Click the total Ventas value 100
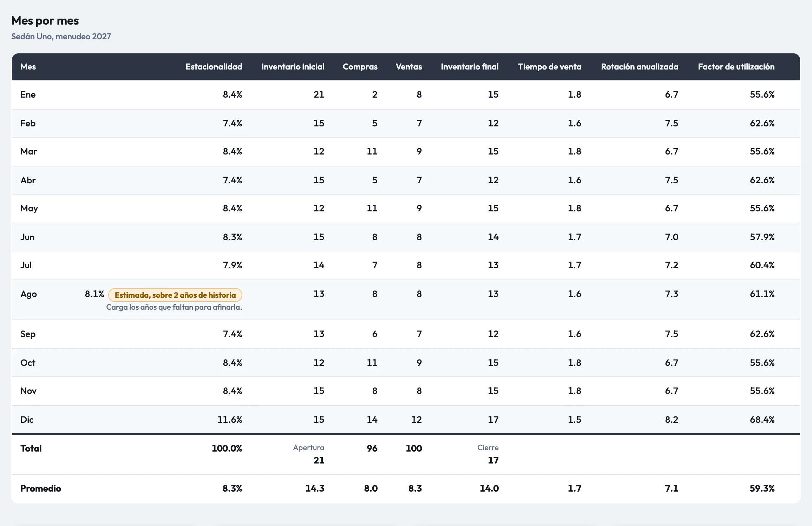The height and width of the screenshot is (526, 812). click(x=414, y=448)
